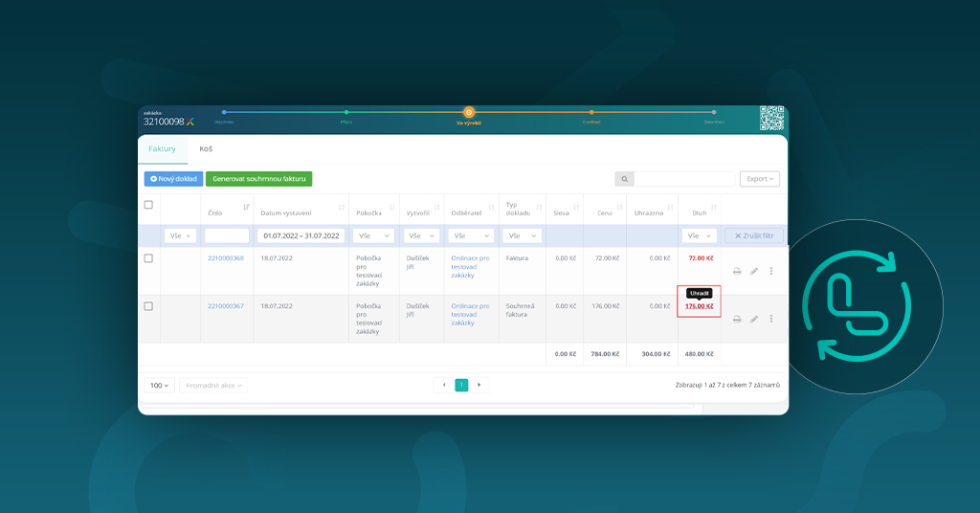
Task: Click the pencil edit icon for invoice 2210000367
Action: [x=754, y=320]
